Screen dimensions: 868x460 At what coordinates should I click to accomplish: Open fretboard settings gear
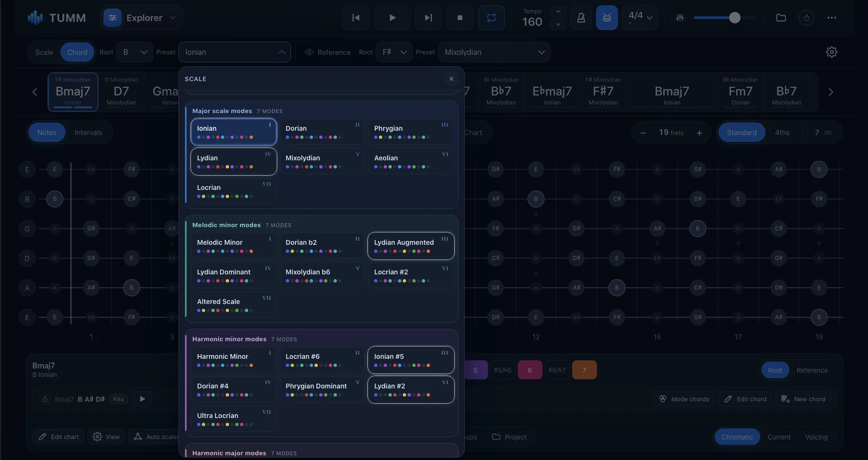pyautogui.click(x=832, y=52)
